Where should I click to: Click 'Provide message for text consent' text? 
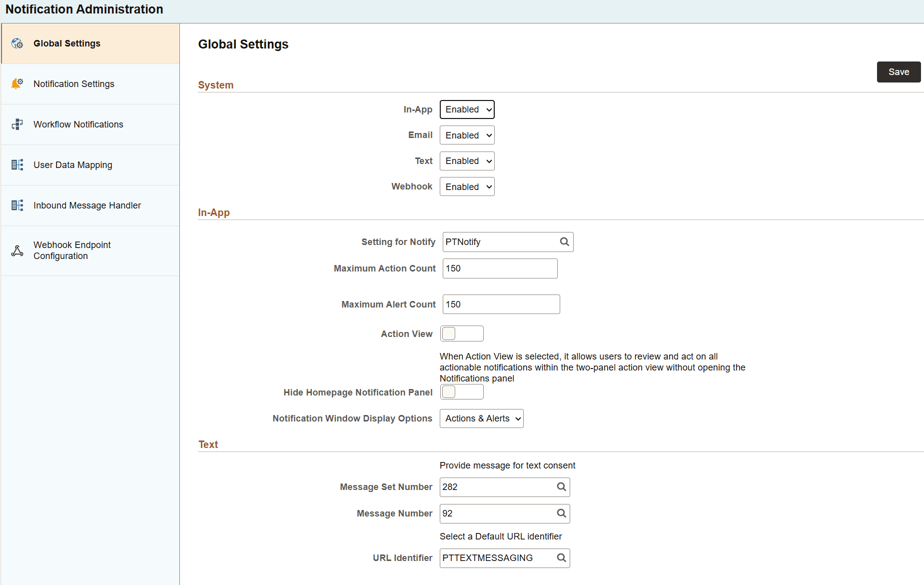[507, 465]
